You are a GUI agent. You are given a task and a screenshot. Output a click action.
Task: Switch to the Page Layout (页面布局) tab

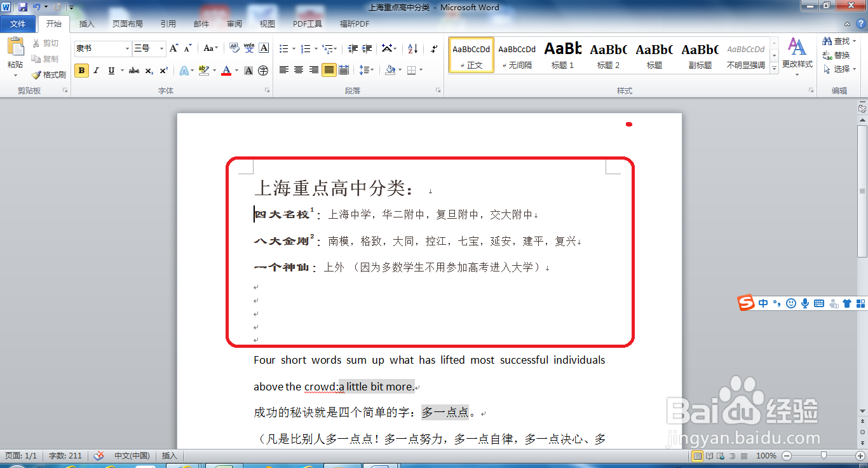128,24
